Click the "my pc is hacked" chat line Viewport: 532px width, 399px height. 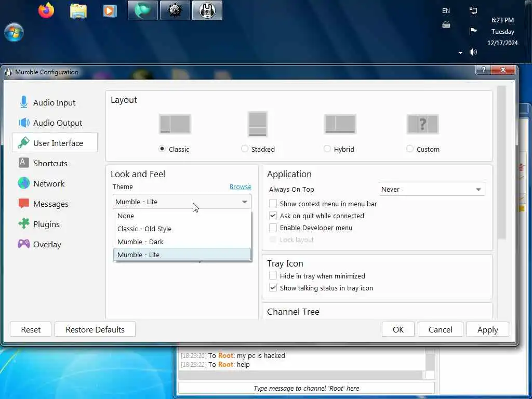click(x=233, y=355)
